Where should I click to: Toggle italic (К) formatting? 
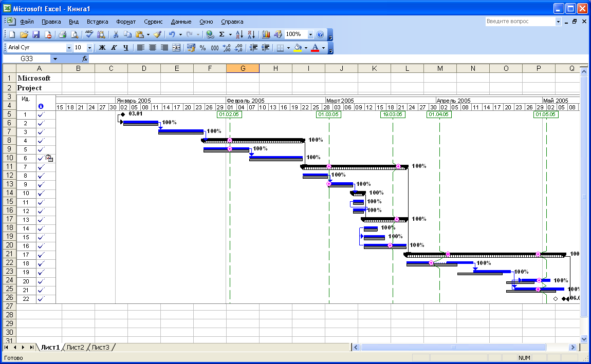tap(114, 48)
